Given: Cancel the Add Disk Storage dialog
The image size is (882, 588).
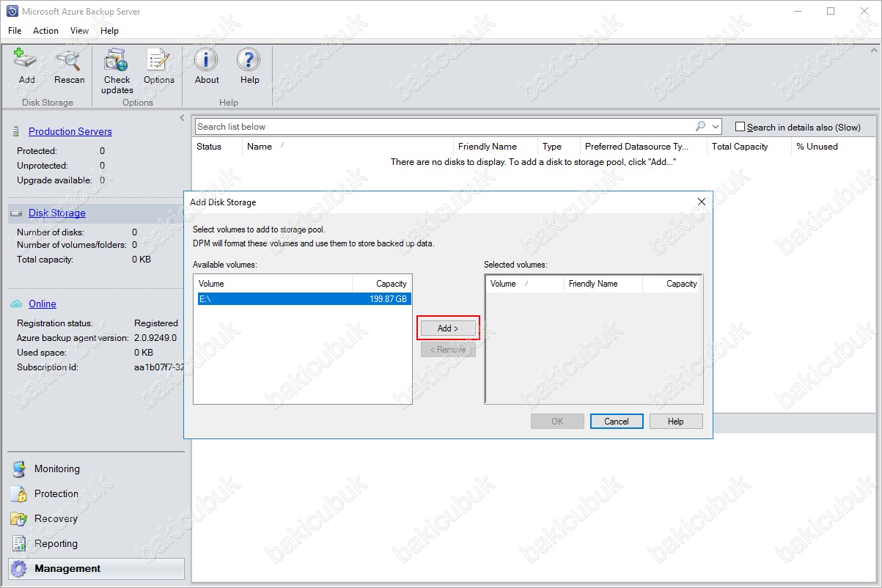Looking at the screenshot, I should 617,422.
